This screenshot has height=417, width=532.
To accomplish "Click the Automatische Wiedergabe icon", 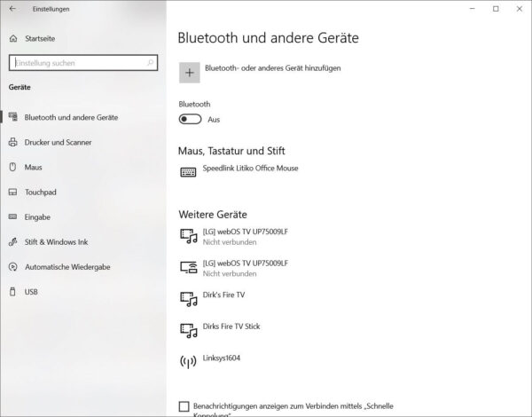I will pyautogui.click(x=13, y=266).
